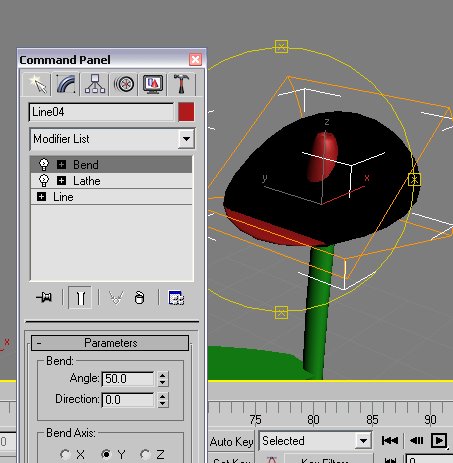Click the Bend Angle value field
Screen dimensions: 453x463
128,379
